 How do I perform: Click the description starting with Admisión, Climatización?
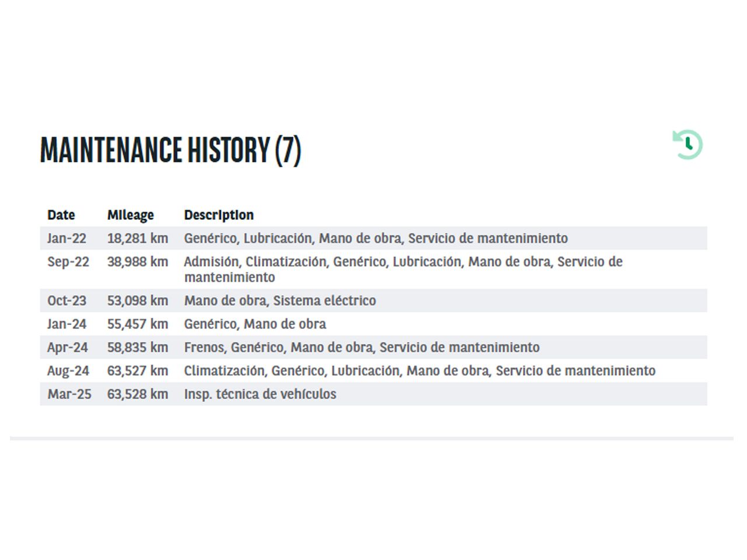[403, 269]
